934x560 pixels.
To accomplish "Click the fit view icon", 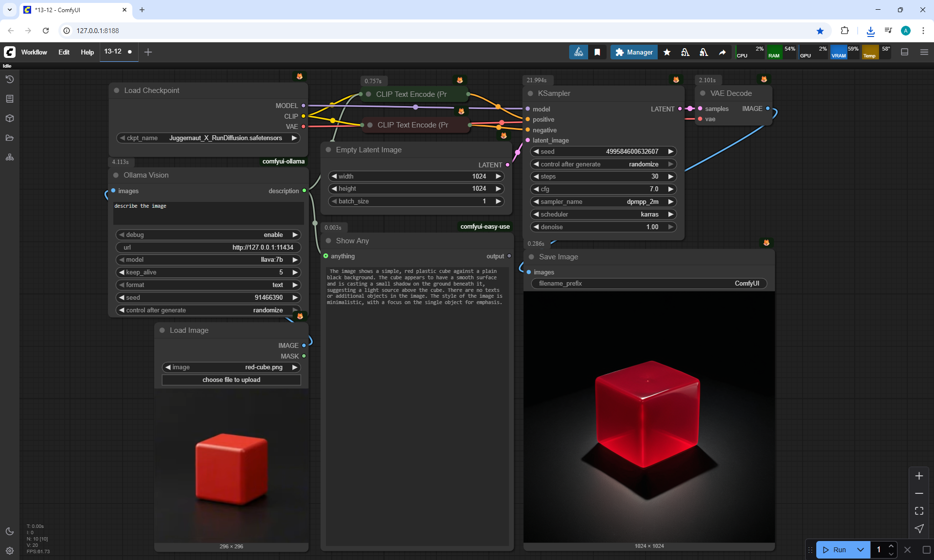I will (x=919, y=511).
